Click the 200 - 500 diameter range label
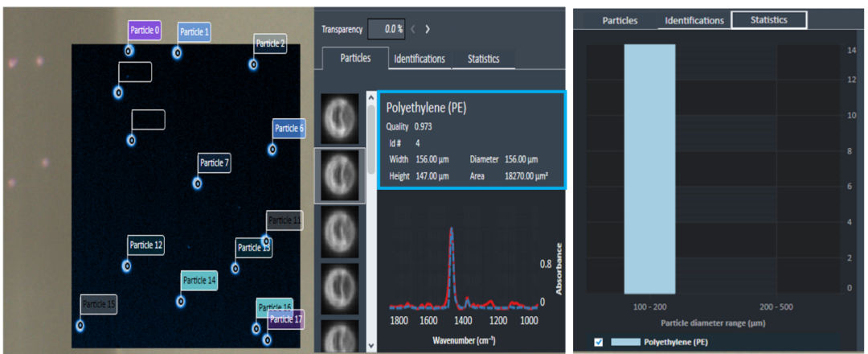The width and height of the screenshot is (868, 354). click(777, 307)
